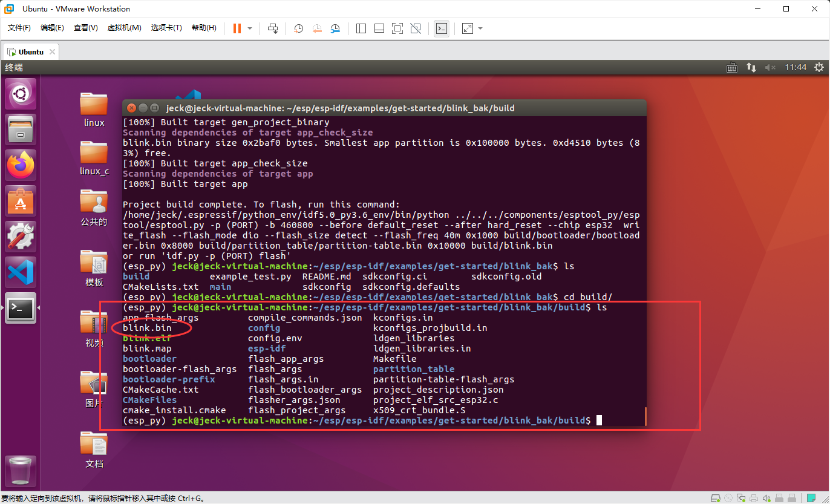830x504 pixels.
Task: Click partition_table directory name
Action: tap(414, 369)
